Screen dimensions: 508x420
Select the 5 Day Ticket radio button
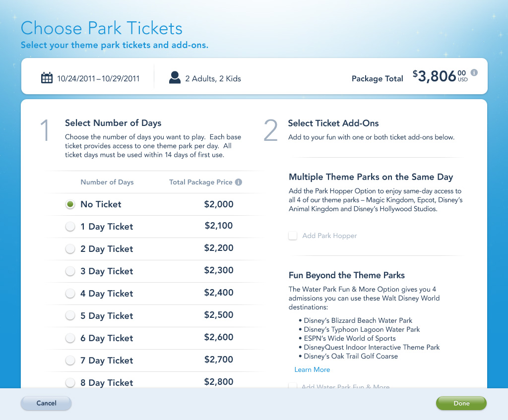pos(70,316)
